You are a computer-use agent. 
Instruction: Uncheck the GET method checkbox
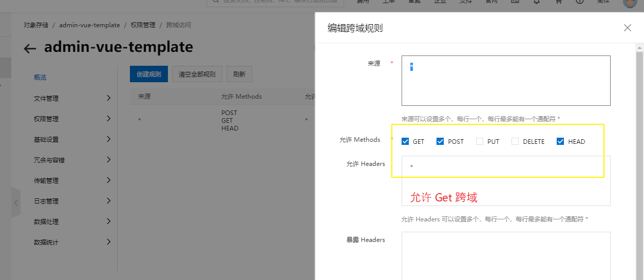click(x=405, y=141)
